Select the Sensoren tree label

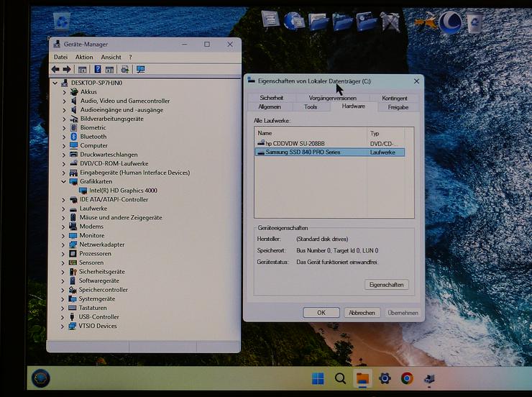tap(91, 263)
